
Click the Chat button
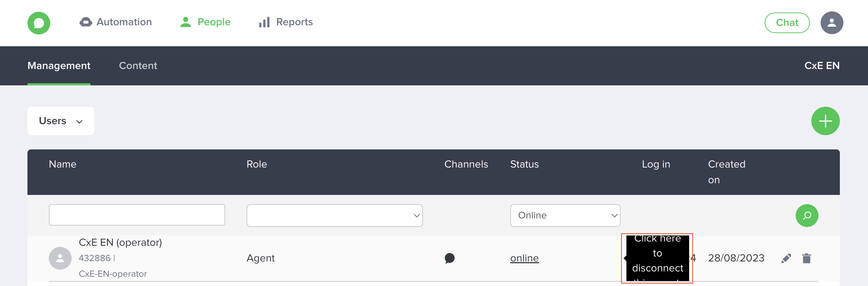787,23
